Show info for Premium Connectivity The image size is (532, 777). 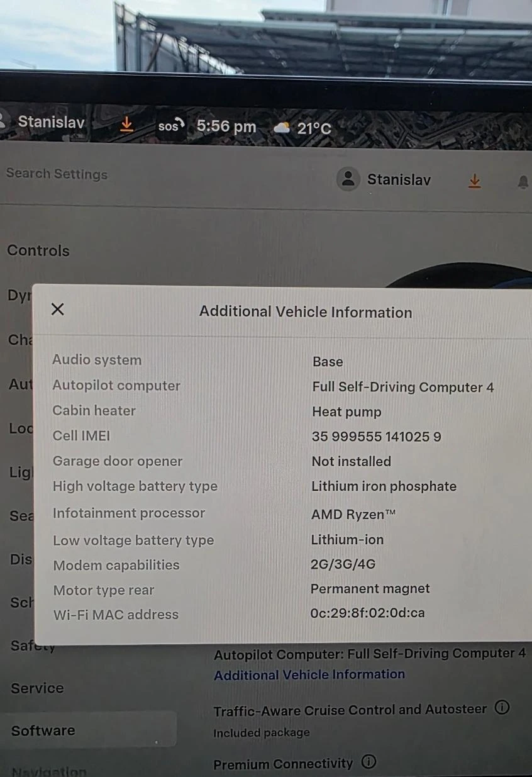point(369,762)
